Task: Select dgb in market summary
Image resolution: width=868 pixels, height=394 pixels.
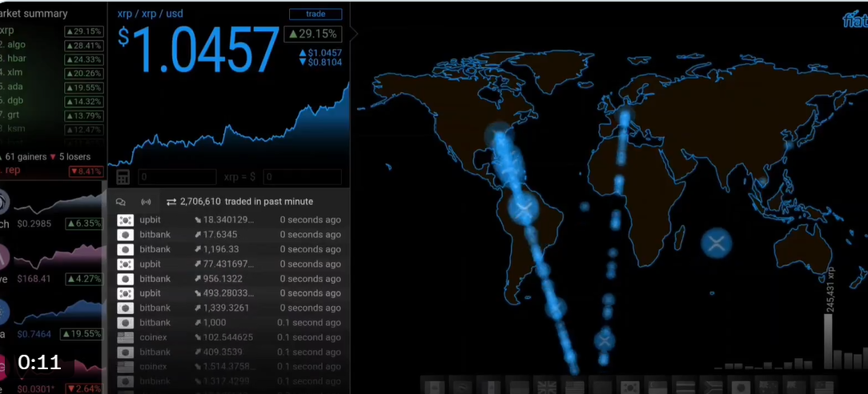Action: (15, 101)
